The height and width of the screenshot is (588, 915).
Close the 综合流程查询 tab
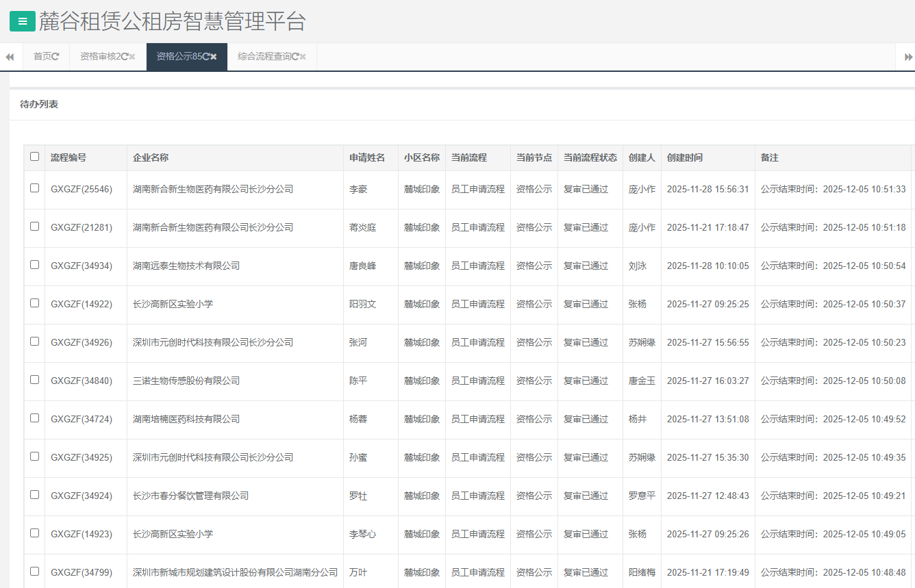click(303, 57)
